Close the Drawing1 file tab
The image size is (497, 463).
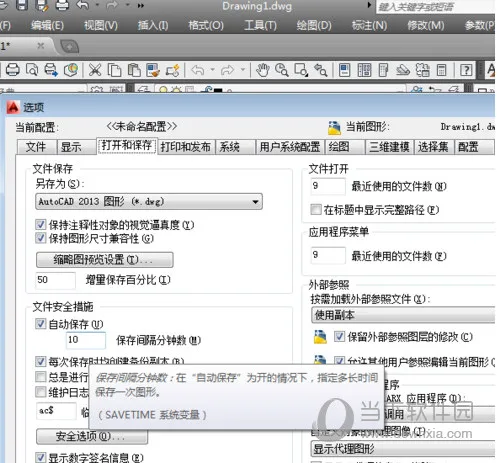[40, 46]
